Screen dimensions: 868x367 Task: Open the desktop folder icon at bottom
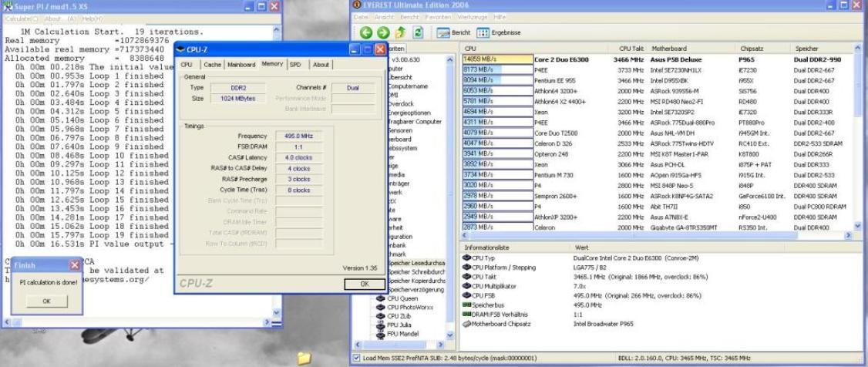pos(304,359)
